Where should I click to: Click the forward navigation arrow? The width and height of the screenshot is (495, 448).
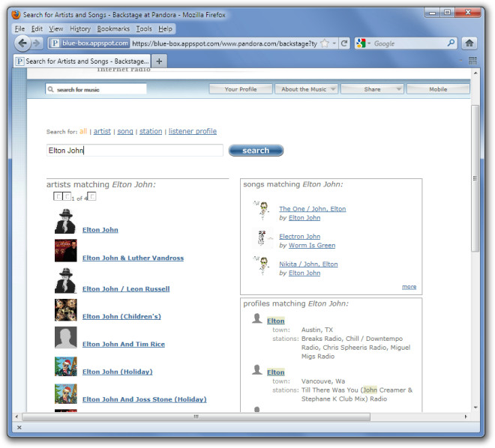pyautogui.click(x=37, y=43)
